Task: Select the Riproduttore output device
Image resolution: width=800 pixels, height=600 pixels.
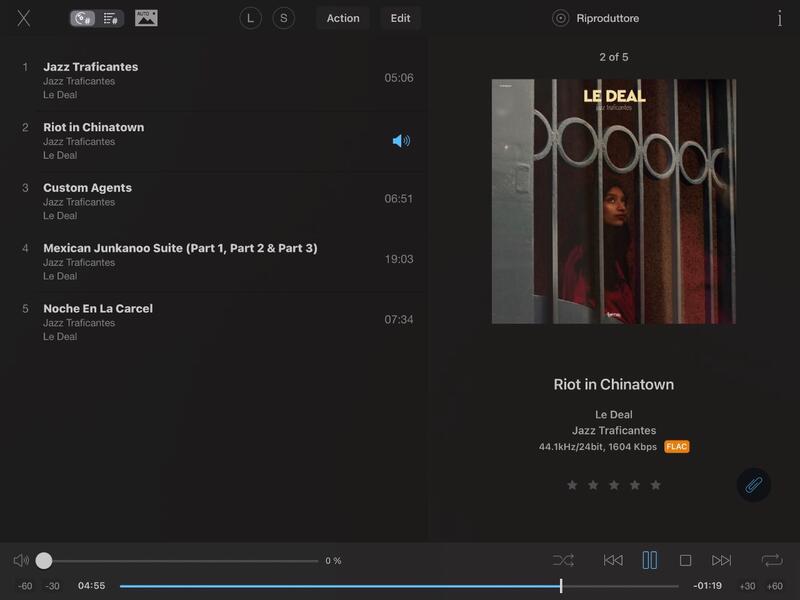Action: [x=597, y=18]
